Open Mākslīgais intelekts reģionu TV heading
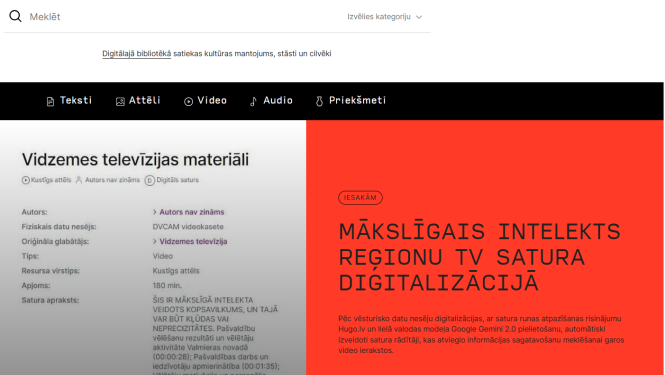 pyautogui.click(x=479, y=257)
